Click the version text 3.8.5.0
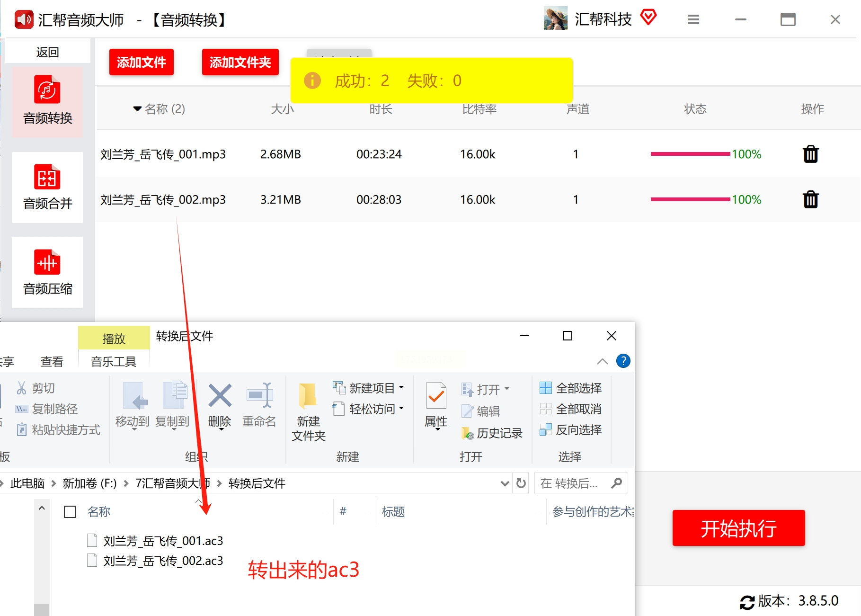This screenshot has width=861, height=616. coord(818,601)
